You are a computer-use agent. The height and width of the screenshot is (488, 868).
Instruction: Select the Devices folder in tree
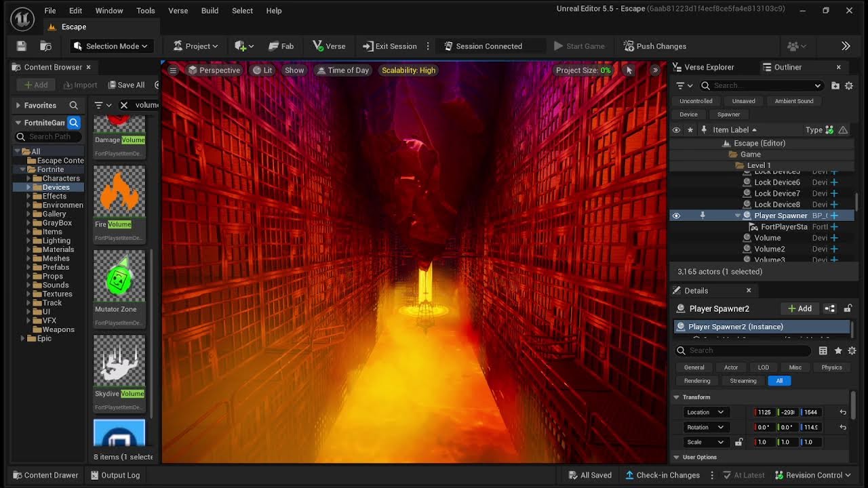56,187
